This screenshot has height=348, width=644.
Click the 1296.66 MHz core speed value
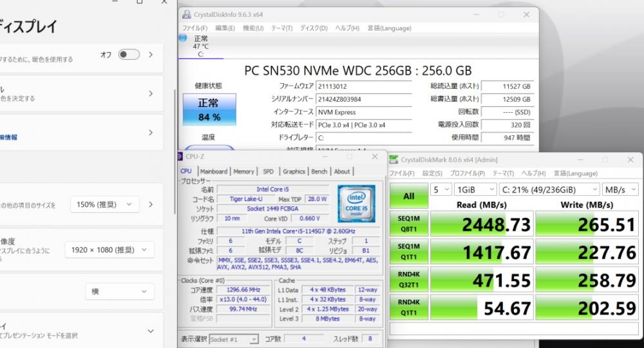click(x=243, y=289)
